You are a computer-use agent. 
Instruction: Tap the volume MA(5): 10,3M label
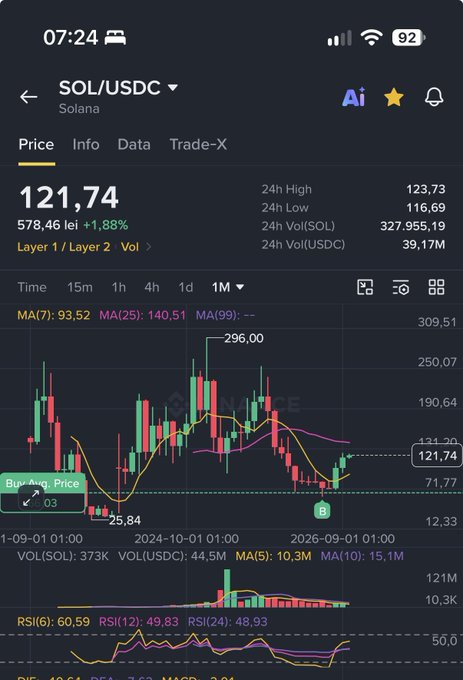(273, 556)
